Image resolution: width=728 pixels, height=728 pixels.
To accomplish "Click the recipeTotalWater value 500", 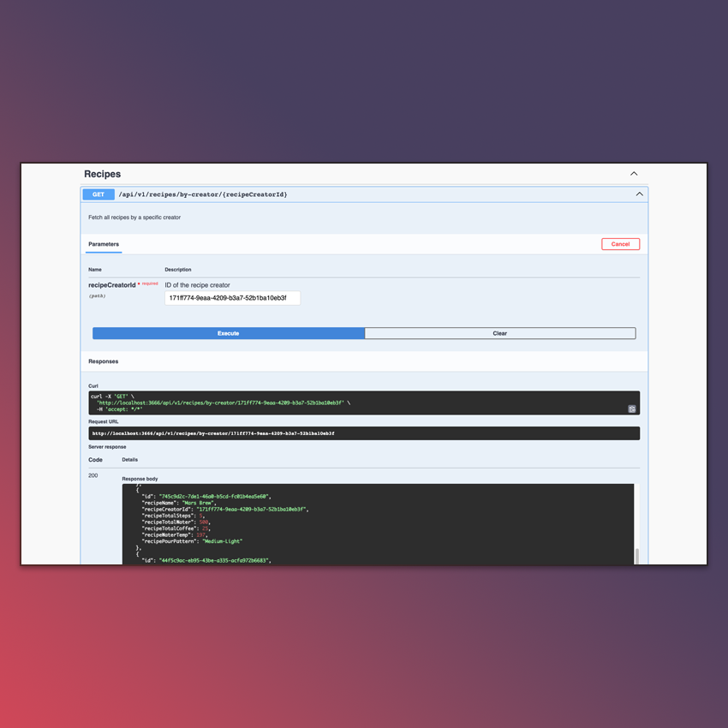I will point(203,522).
